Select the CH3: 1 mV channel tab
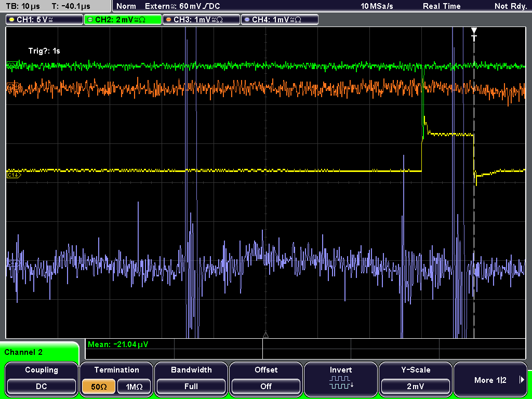This screenshot has height=399, width=532. pos(201,20)
